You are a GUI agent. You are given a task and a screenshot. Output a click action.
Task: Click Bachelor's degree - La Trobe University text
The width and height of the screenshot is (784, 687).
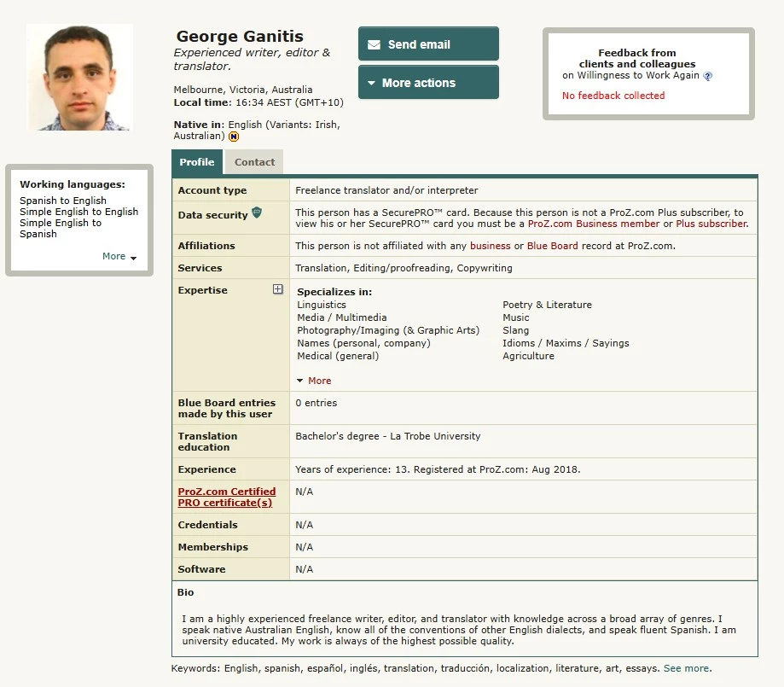coord(387,436)
